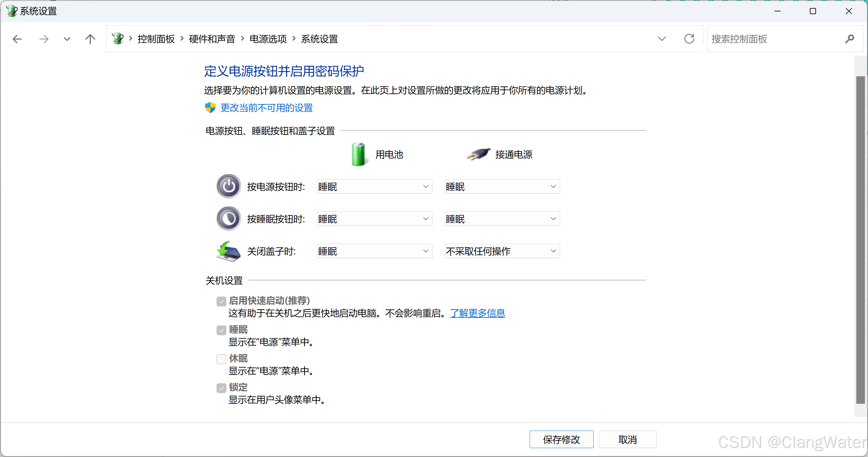The image size is (868, 457).
Task: Toggle the Lock (锁定) checkbox
Action: [221, 388]
